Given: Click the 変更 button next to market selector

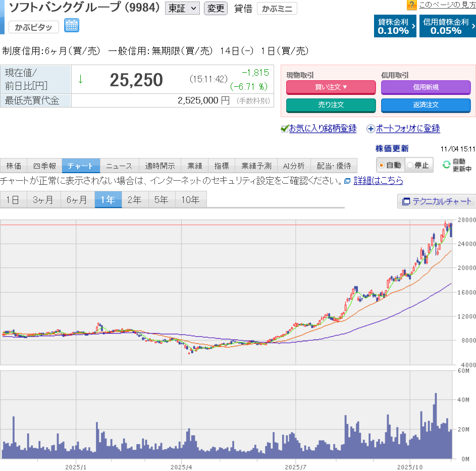Looking at the screenshot, I should click(216, 9).
